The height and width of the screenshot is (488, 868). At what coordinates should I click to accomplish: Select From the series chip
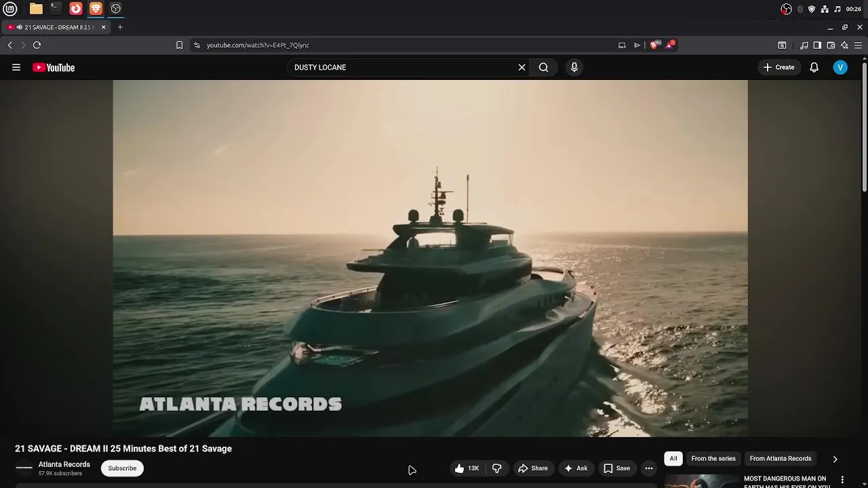pyautogui.click(x=713, y=459)
